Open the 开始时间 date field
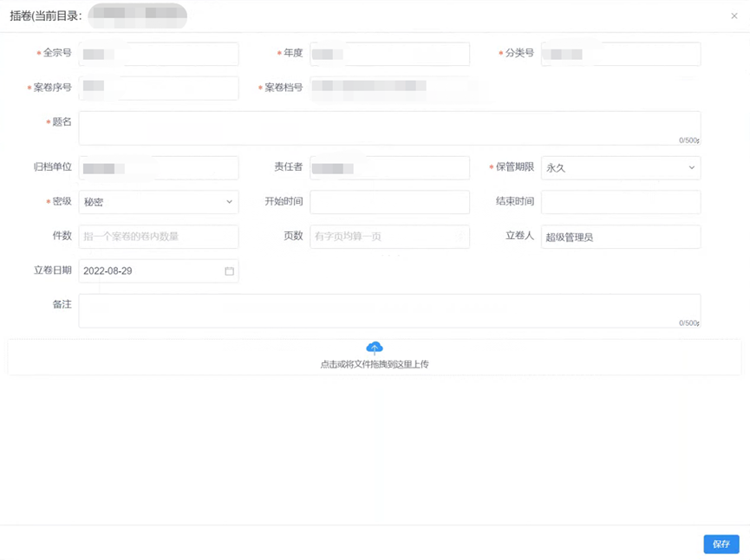 (x=389, y=202)
